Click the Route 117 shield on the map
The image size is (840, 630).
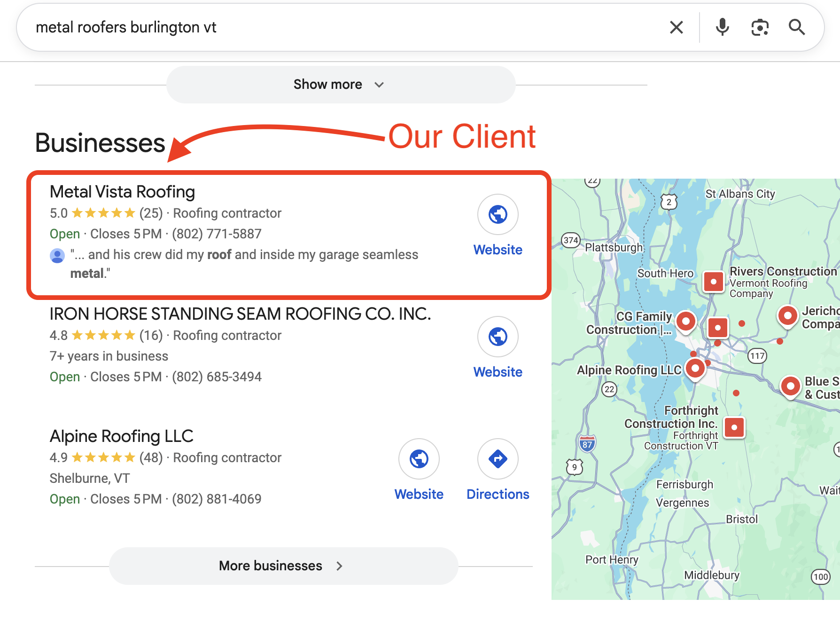757,356
